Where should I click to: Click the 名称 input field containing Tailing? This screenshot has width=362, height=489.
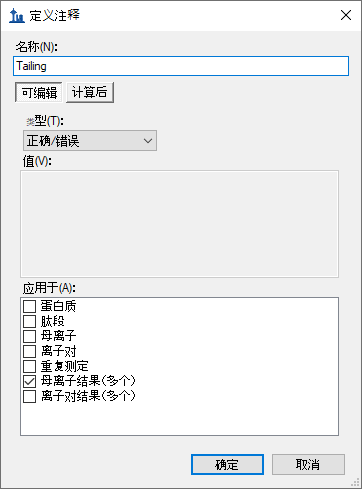(x=181, y=66)
